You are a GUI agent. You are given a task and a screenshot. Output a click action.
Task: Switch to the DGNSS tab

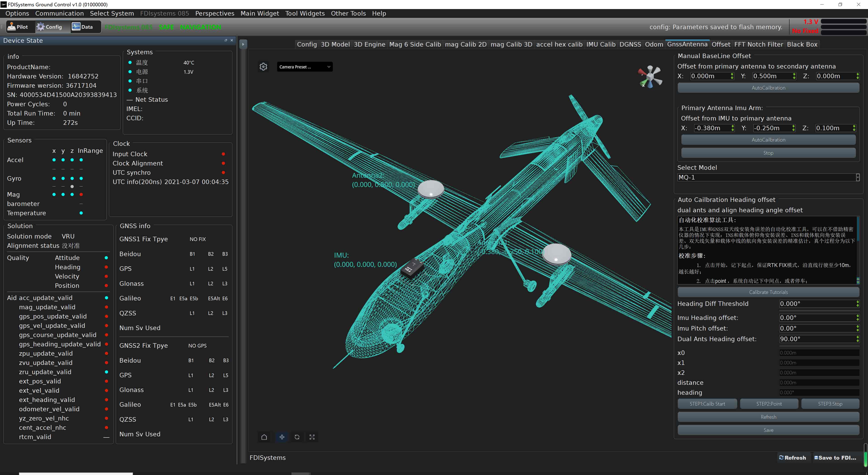click(x=630, y=45)
